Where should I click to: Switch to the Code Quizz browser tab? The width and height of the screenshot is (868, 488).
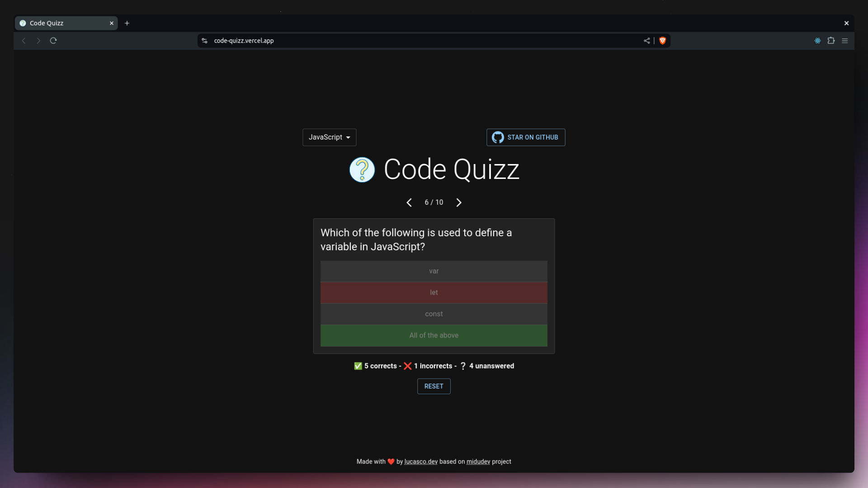coord(66,23)
